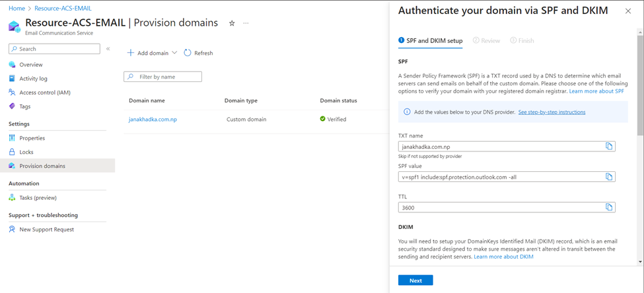
Task: Select the Review step tab
Action: tap(487, 41)
